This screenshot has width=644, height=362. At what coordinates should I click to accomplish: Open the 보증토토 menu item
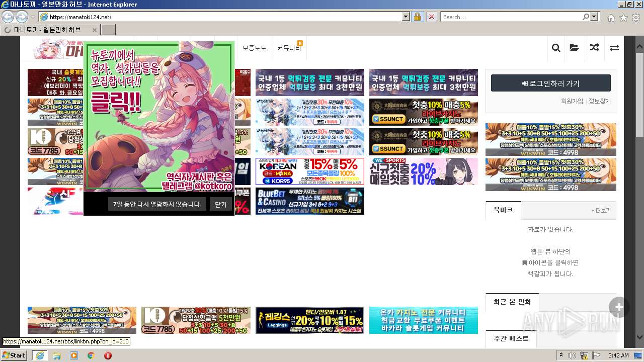(254, 48)
